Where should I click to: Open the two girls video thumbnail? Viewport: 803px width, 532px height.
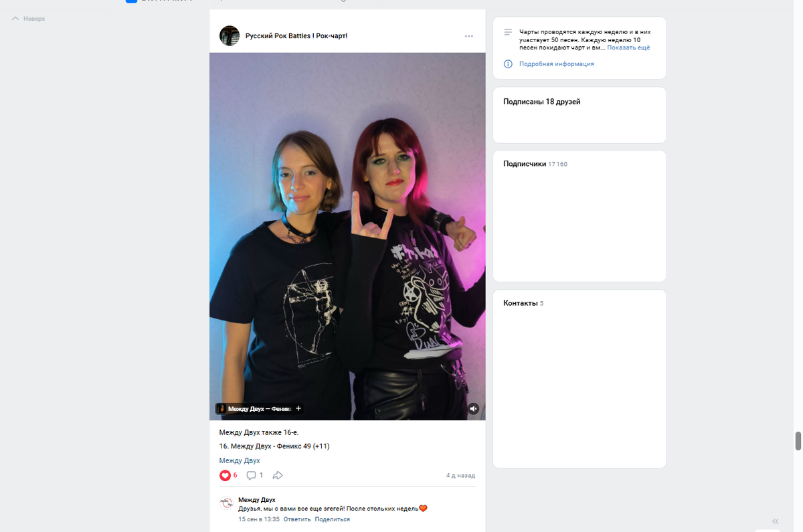pyautogui.click(x=347, y=236)
